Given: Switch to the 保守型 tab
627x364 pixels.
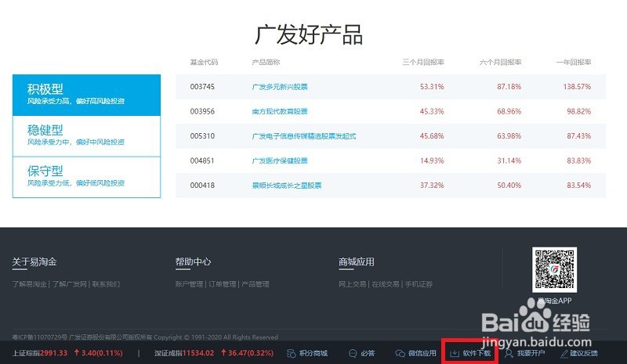Looking at the screenshot, I should coord(86,177).
